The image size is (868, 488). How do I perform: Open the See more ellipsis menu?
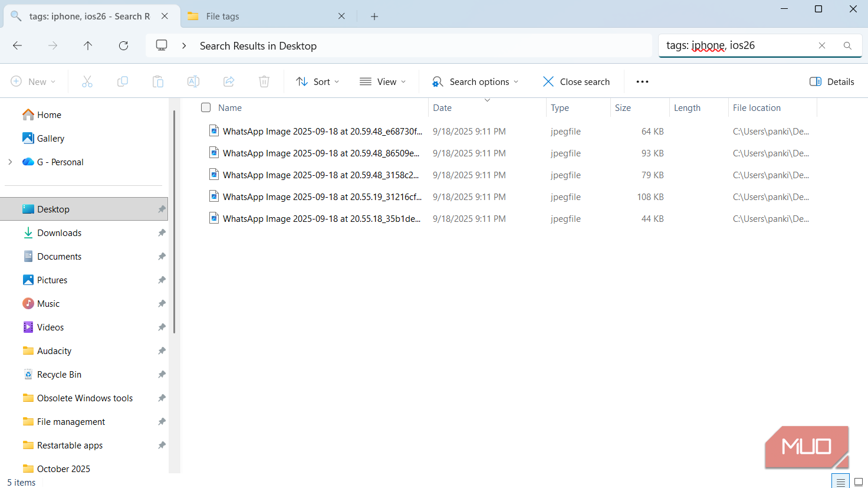[642, 81]
